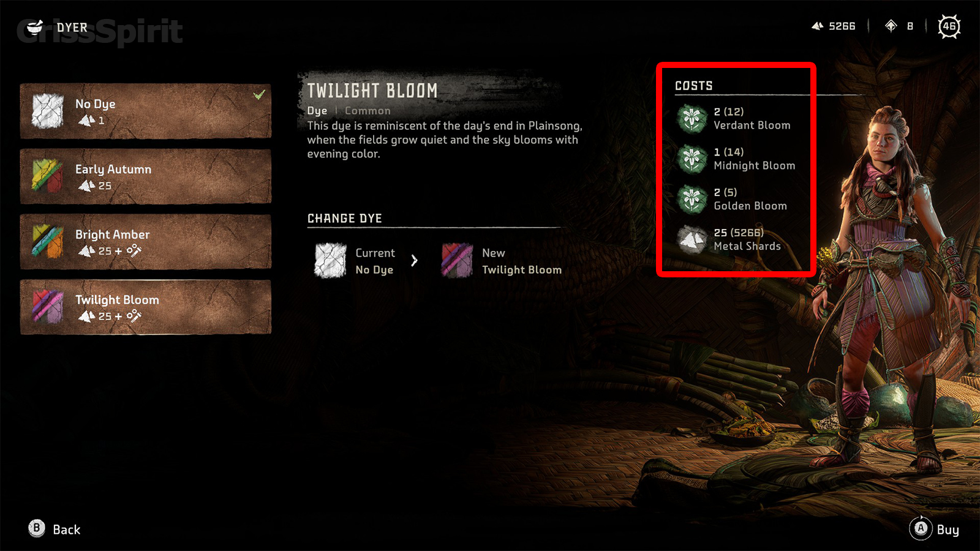Click the Current No Dye swatch preview
980x551 pixels.
[x=330, y=260]
